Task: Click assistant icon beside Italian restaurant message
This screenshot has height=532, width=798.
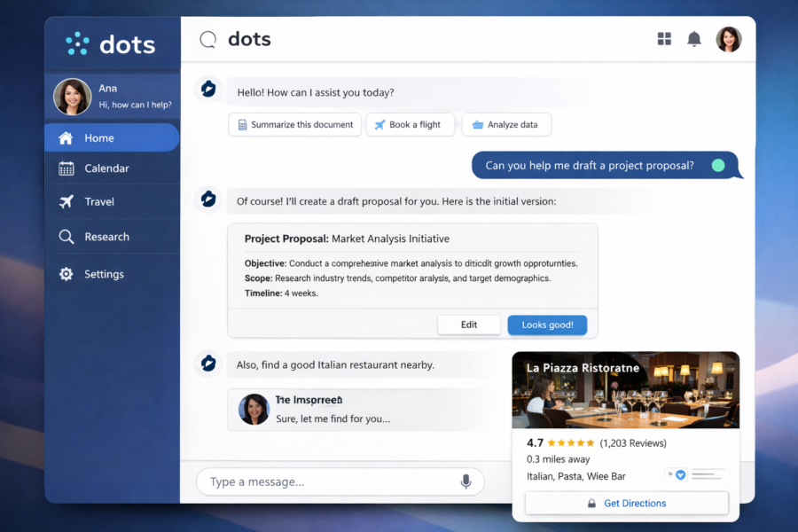Action: point(208,364)
